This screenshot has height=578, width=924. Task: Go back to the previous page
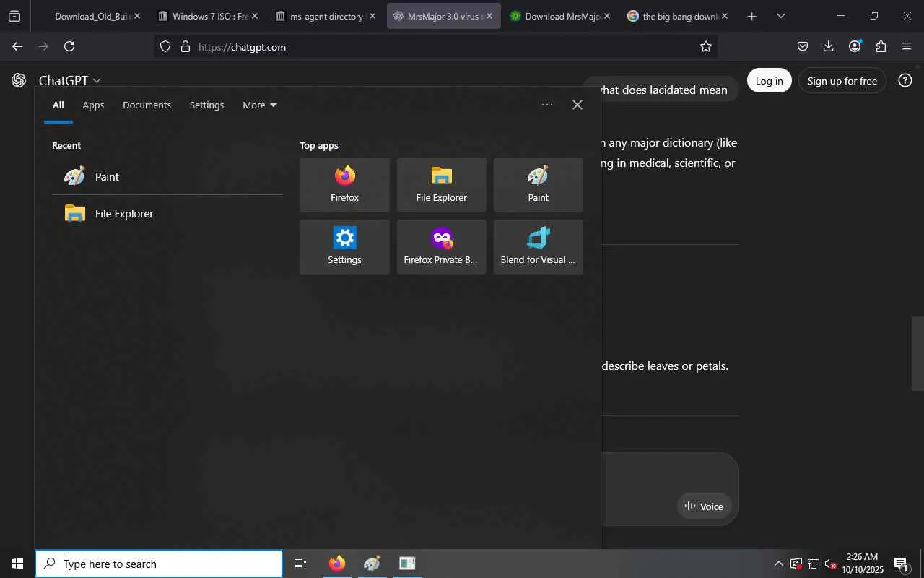pyautogui.click(x=17, y=46)
